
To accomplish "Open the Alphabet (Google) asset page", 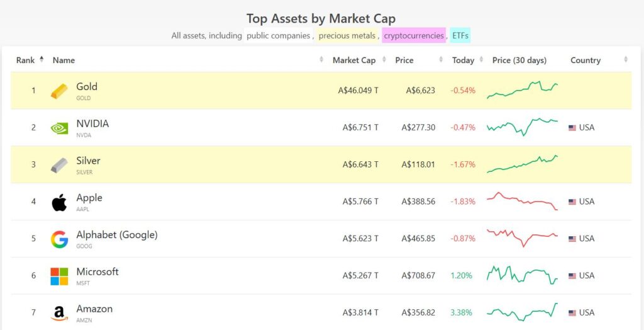I will pos(117,235).
